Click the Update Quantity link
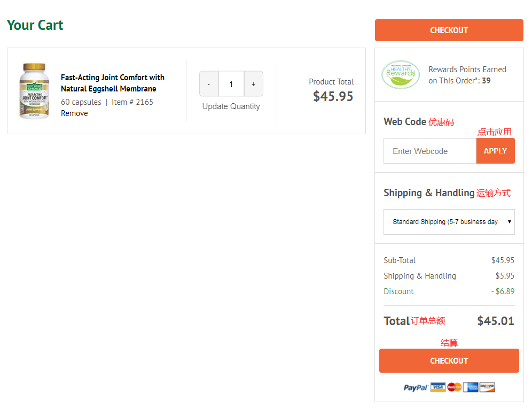This screenshot has height=408, width=532. [x=231, y=106]
